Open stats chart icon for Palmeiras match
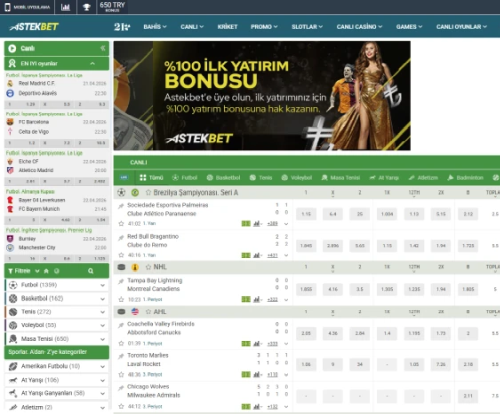Viewport: 500px width, 414px height. pos(257,224)
